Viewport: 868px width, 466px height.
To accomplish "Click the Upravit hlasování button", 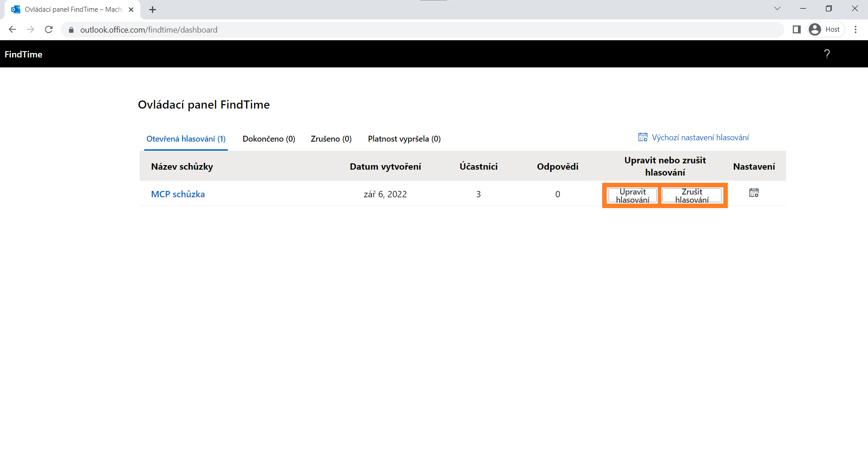I will pos(632,195).
